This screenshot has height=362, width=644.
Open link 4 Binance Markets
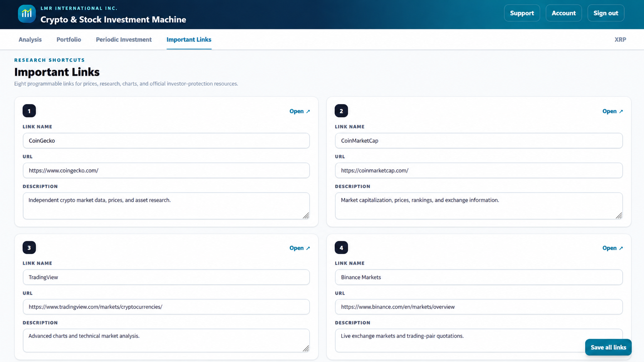click(612, 248)
